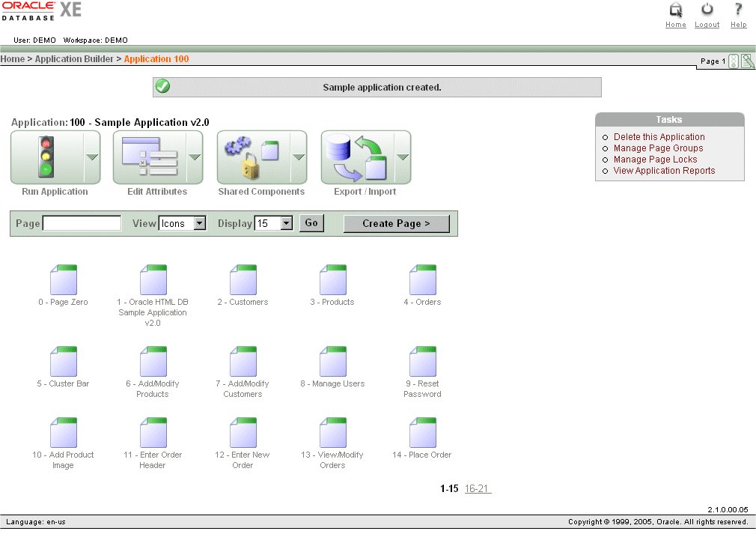The image size is (756, 537).
Task: Click the Run Application label
Action: (55, 192)
